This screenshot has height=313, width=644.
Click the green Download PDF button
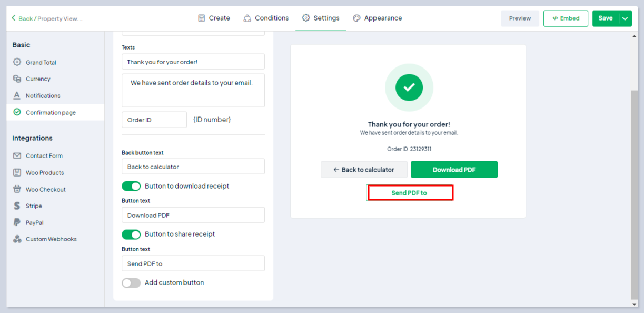[454, 170]
